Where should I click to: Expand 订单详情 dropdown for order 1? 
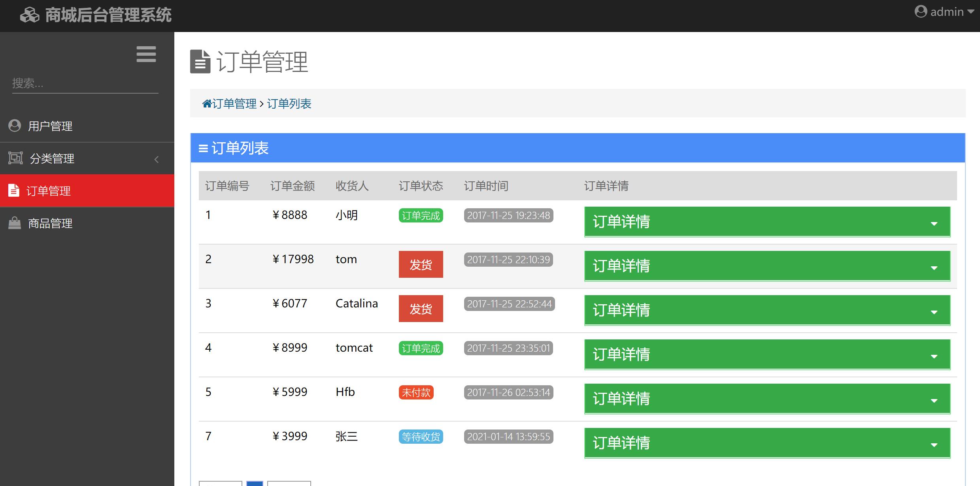[767, 222]
